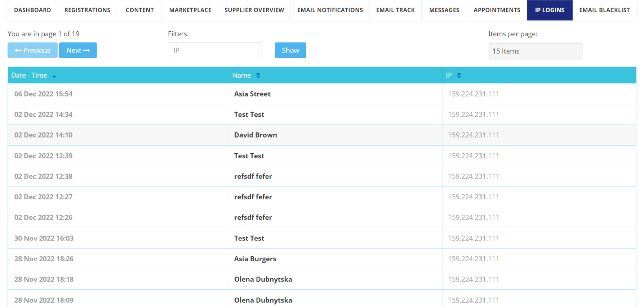Open the Appointments tab

pos(497,10)
